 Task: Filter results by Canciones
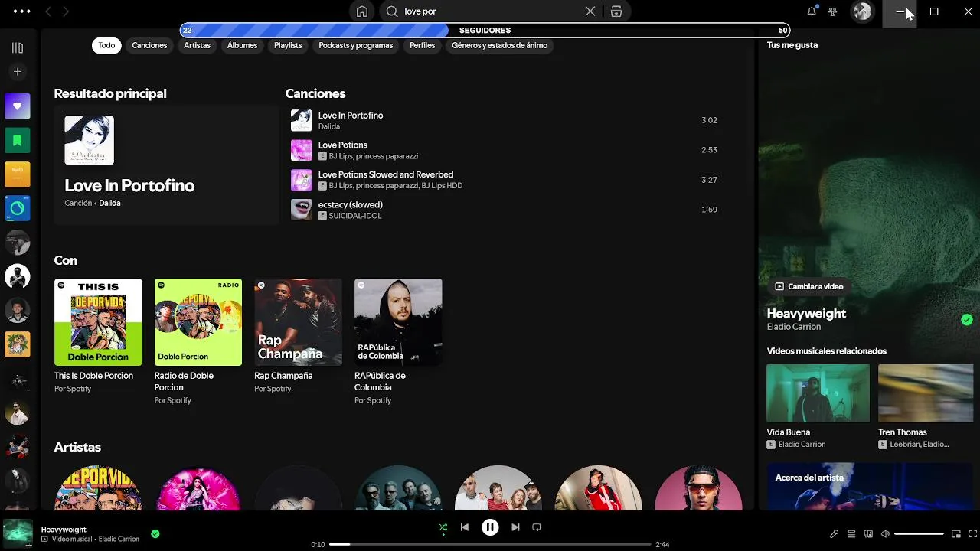tap(149, 45)
